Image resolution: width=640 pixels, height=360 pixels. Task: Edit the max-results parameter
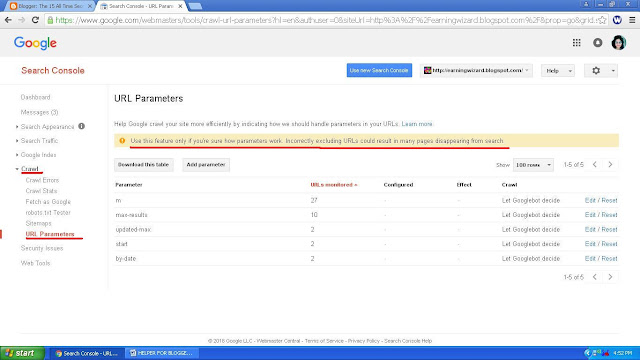[x=590, y=215]
